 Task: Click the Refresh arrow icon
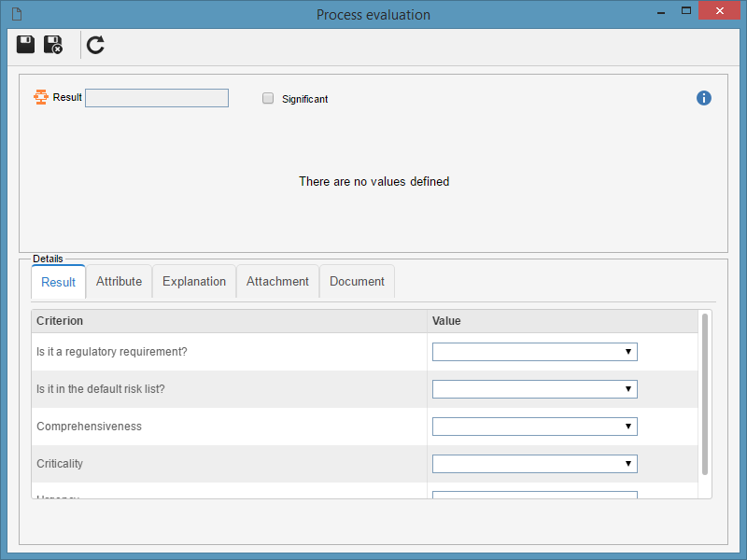tap(95, 45)
